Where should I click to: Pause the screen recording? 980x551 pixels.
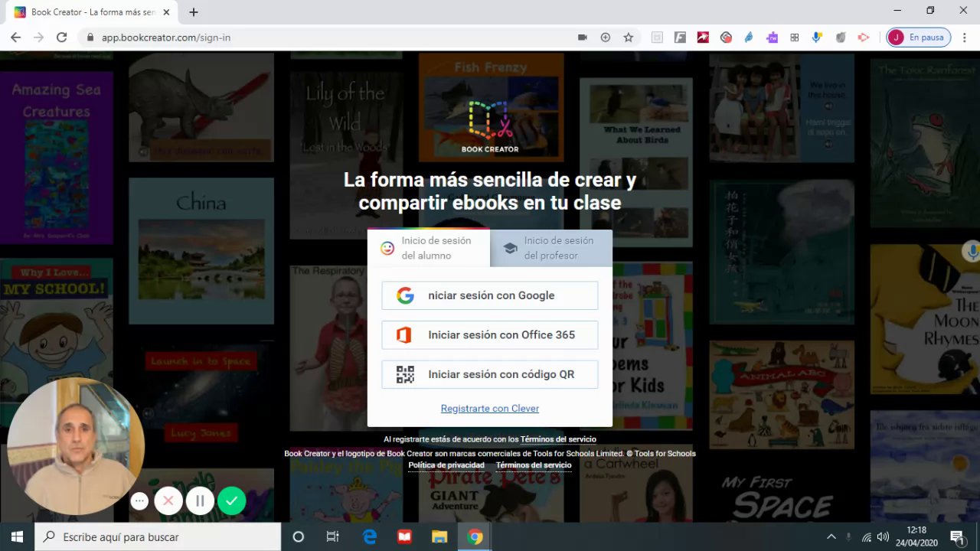pos(200,501)
